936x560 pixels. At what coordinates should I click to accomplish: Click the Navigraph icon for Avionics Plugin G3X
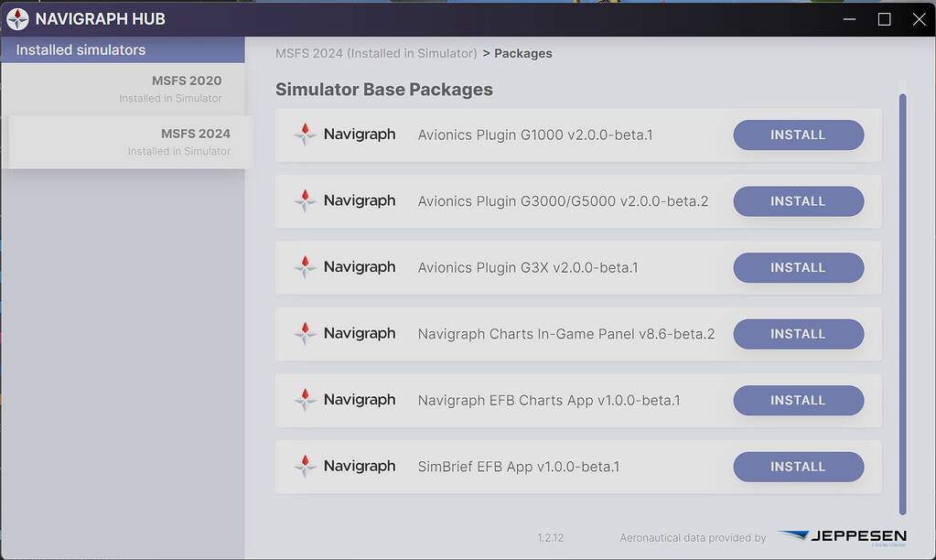point(305,267)
